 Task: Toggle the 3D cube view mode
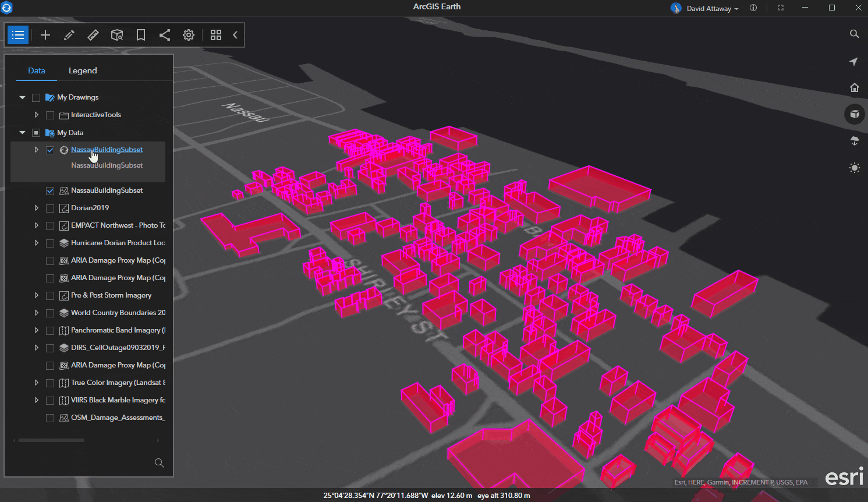(855, 114)
